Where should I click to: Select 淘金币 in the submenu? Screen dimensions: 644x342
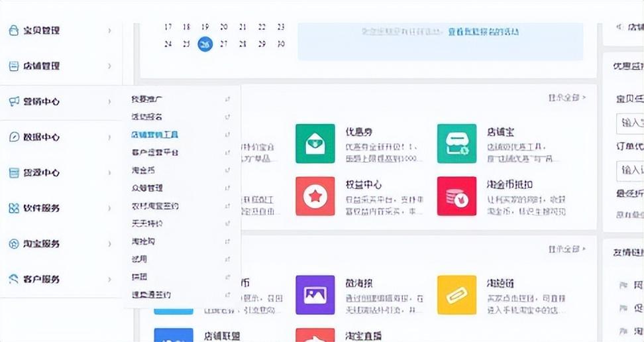tap(143, 170)
